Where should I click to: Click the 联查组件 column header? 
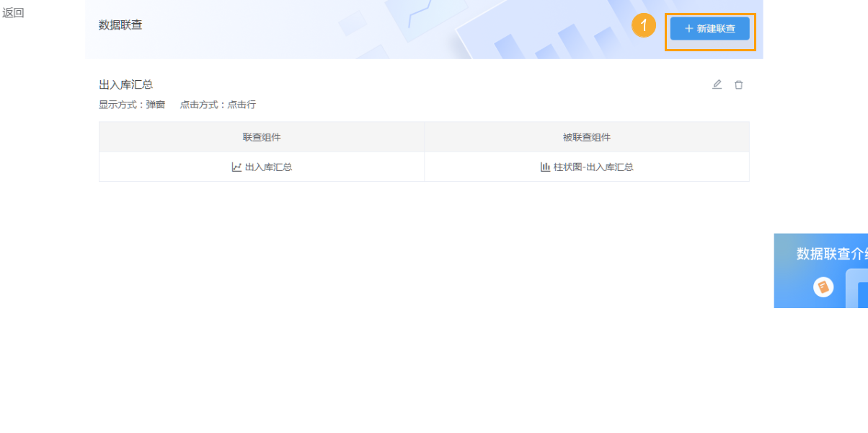pos(262,136)
